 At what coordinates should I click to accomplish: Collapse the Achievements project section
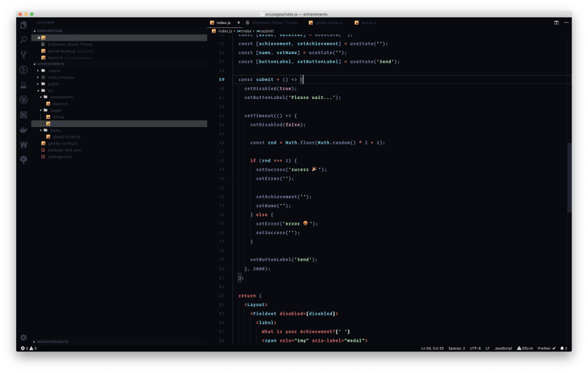[50, 64]
